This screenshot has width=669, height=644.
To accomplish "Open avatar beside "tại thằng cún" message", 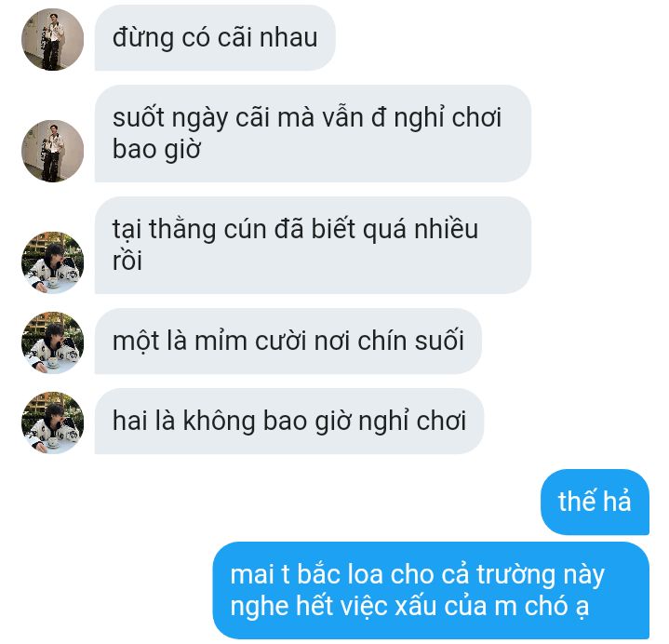I will 52,262.
